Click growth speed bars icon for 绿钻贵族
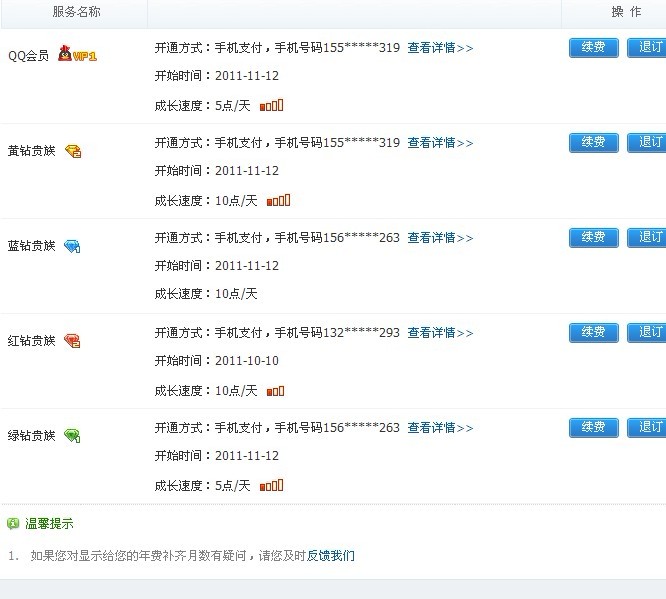 click(271, 485)
